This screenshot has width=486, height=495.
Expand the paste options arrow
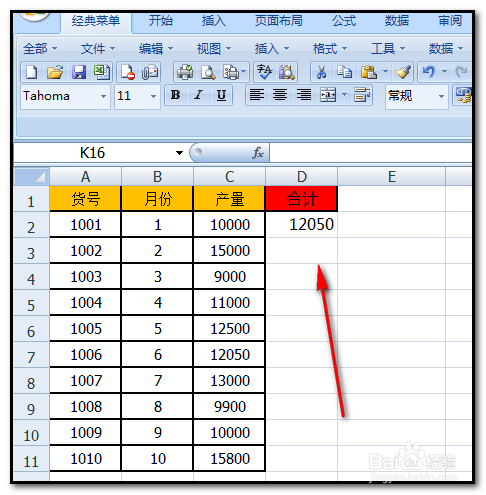pos(385,71)
